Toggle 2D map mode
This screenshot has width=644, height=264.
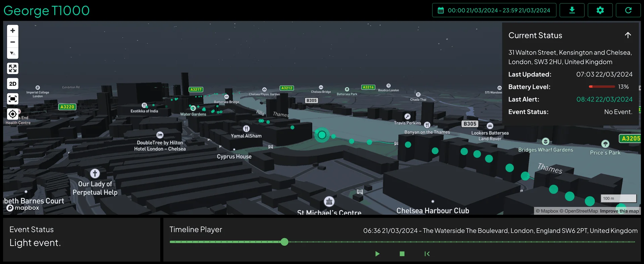13,84
